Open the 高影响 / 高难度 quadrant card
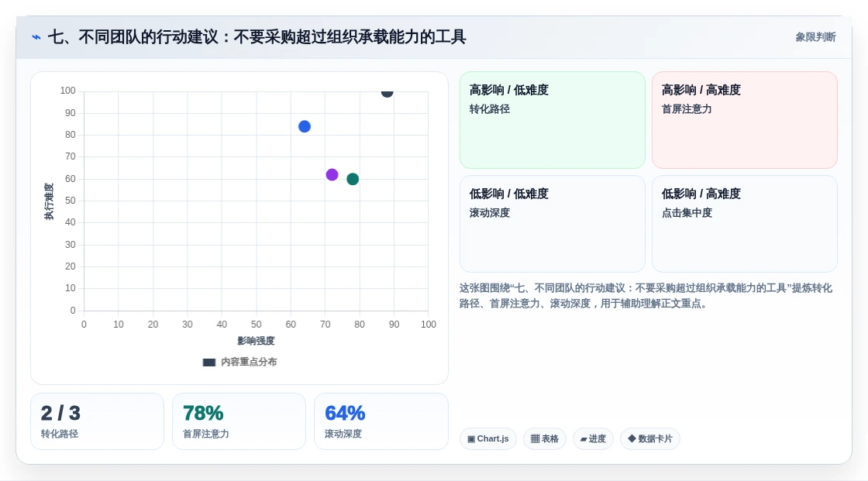This screenshot has width=868, height=481. coord(745,120)
